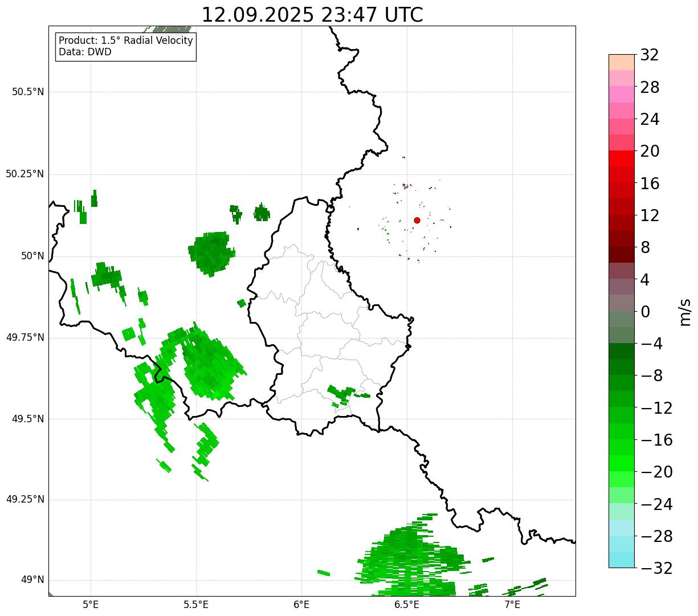This screenshot has height=616, width=698.
Task: Click the bright red swatch just below 20
Action: (622, 158)
